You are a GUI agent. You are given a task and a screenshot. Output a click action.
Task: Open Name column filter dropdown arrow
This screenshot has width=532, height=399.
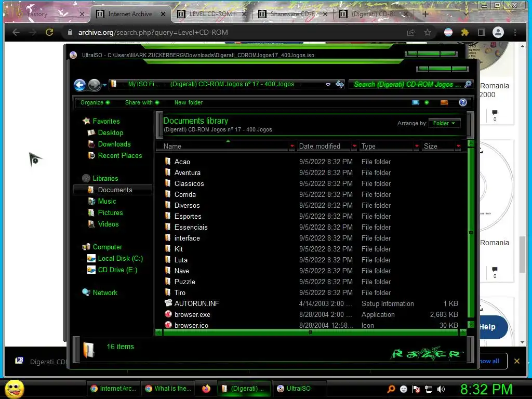click(292, 146)
